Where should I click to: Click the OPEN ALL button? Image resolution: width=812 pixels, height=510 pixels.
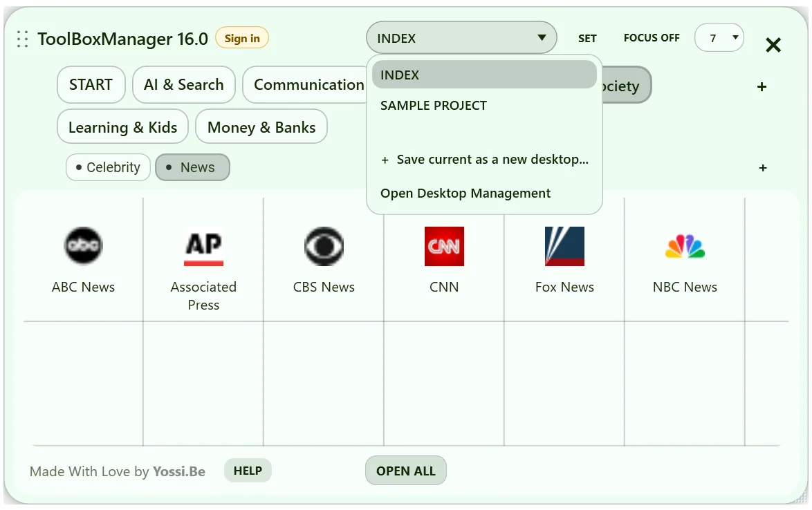[406, 471]
